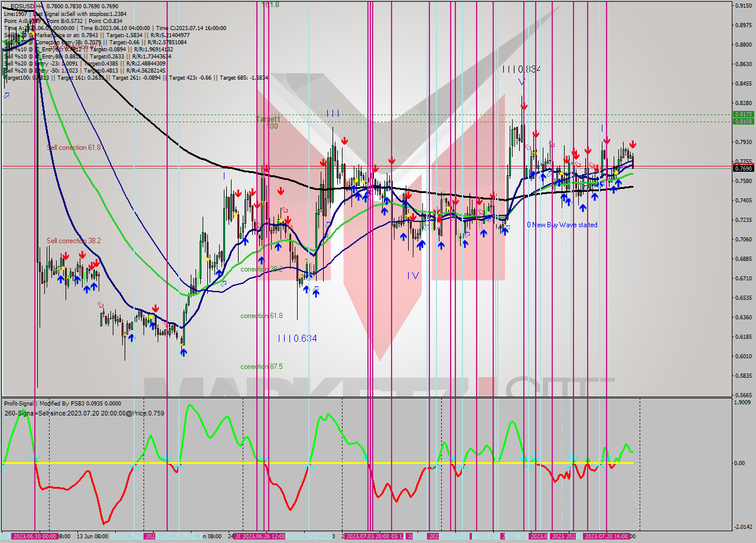This screenshot has width=756, height=543.
Task: Click the '13 Jun 08:00' time axis label
Action: pyautogui.click(x=92, y=537)
